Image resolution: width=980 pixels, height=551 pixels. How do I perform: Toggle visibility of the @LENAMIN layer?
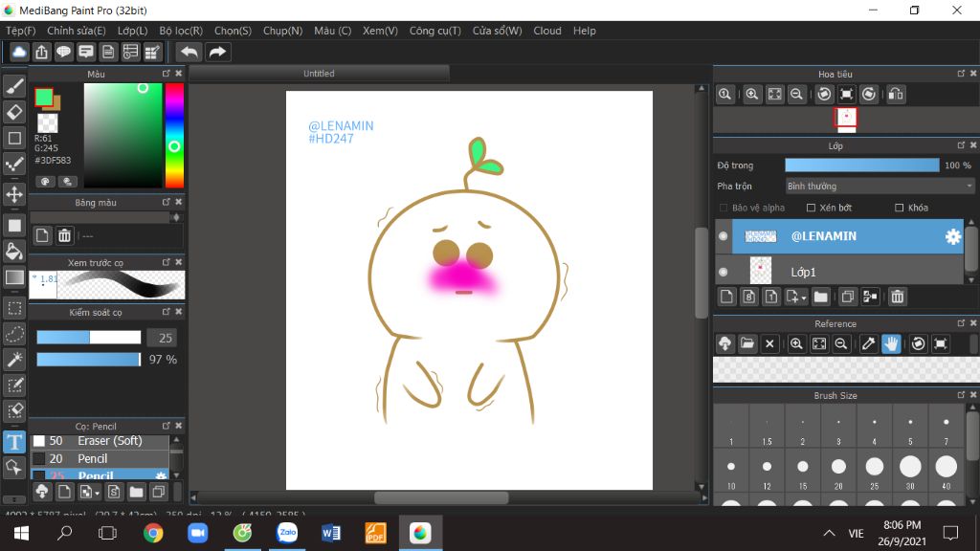724,236
